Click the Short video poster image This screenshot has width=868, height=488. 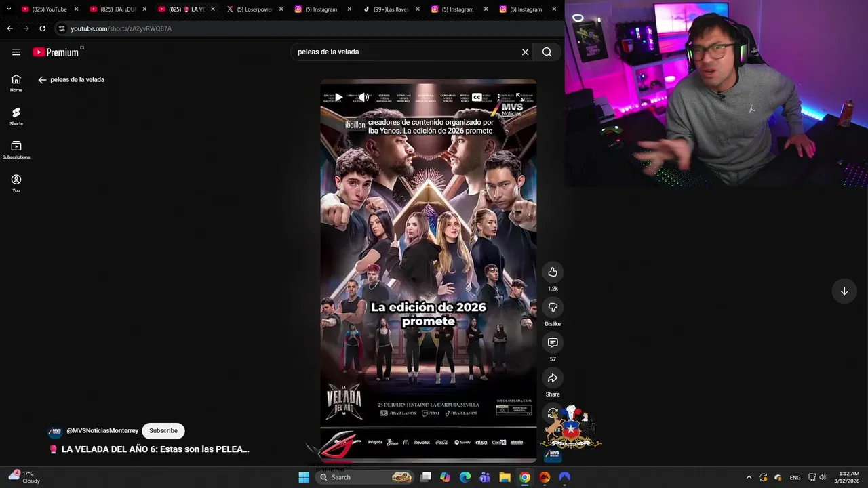pyautogui.click(x=428, y=271)
